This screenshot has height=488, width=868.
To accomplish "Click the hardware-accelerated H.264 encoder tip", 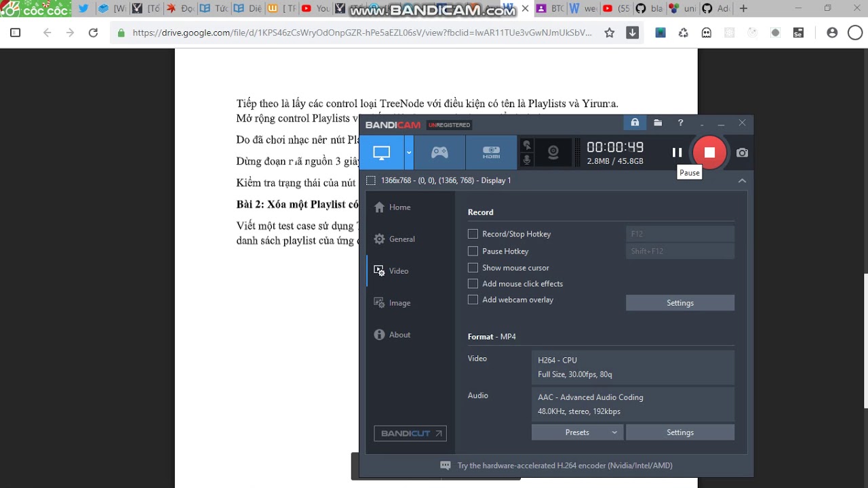I will tap(565, 466).
